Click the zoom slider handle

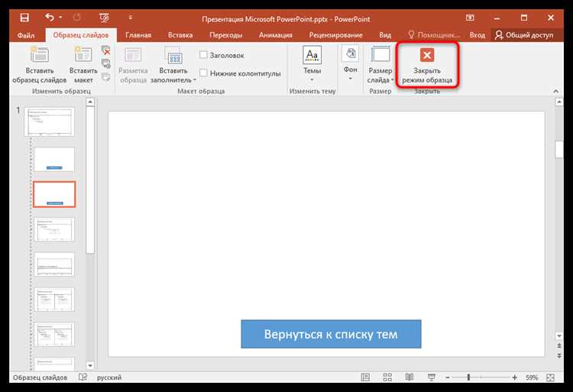468,377
